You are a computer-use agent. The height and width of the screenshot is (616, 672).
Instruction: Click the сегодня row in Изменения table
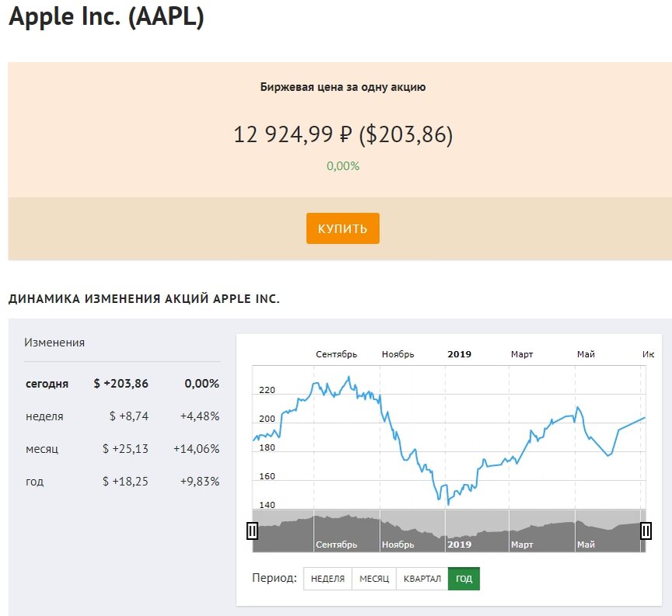click(47, 384)
